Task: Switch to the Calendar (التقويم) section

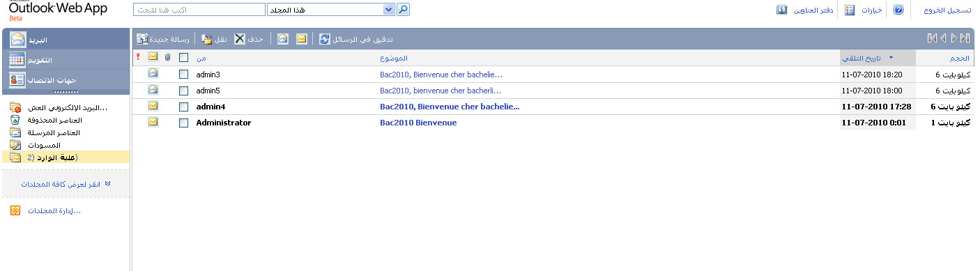Action: [x=66, y=60]
